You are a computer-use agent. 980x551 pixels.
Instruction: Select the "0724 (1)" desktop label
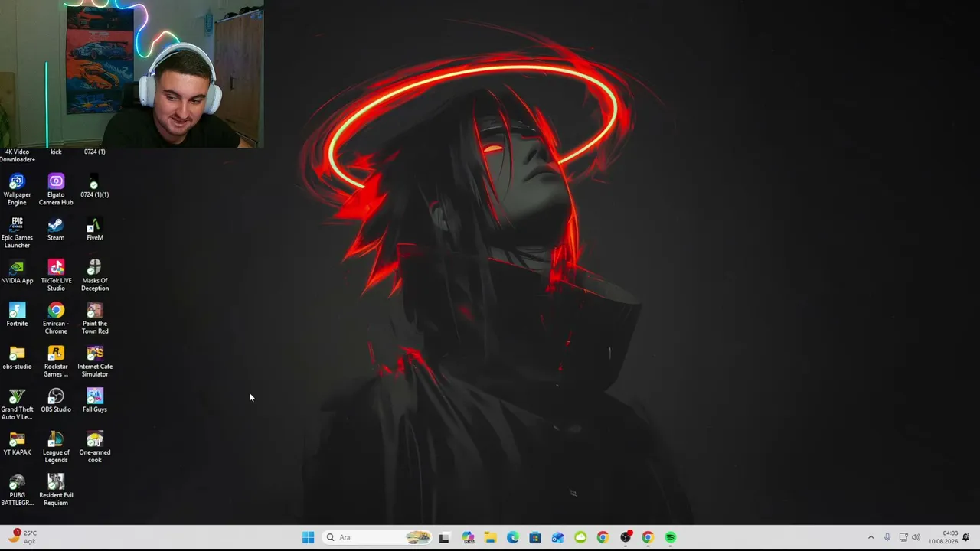point(94,152)
